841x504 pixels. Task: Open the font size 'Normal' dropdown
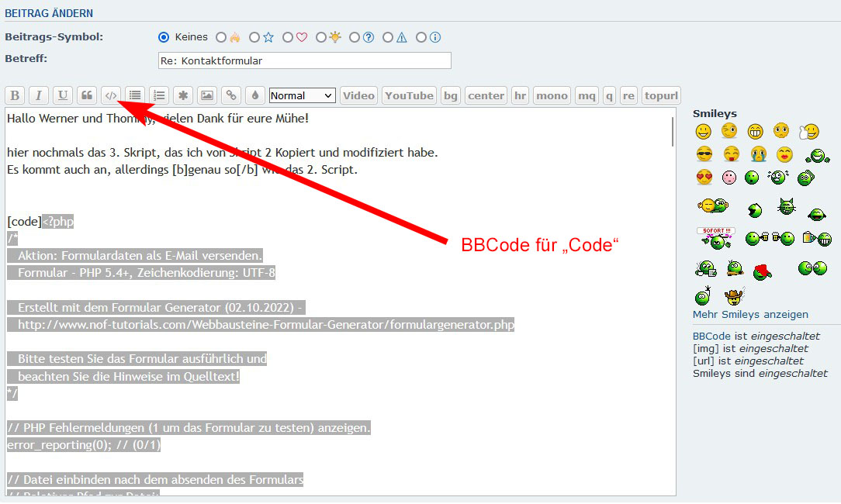pos(302,95)
